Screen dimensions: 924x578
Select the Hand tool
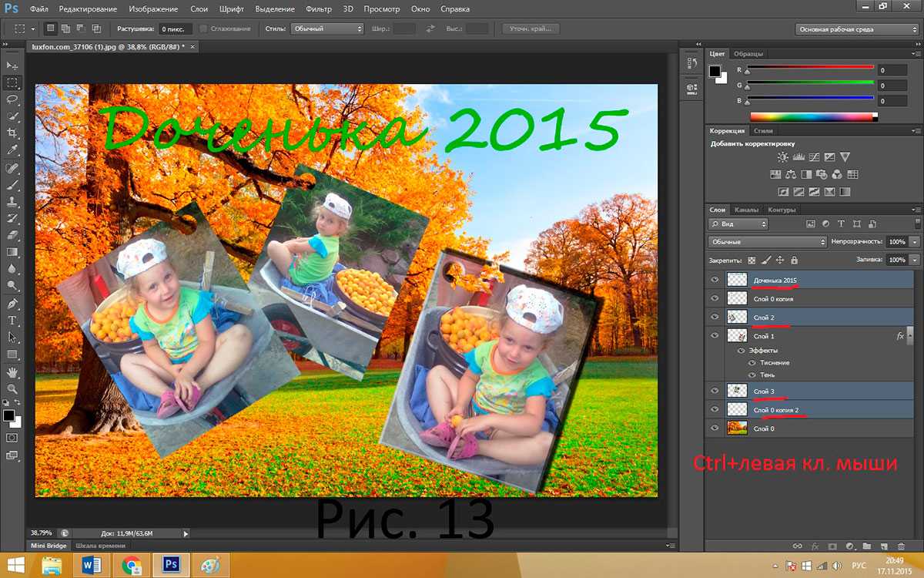click(12, 372)
